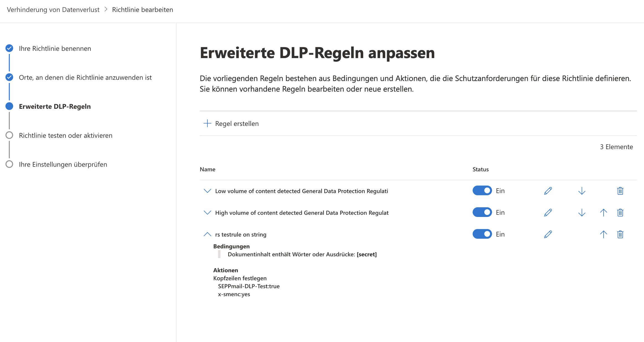The width and height of the screenshot is (644, 342).
Task: Expand the "Low volume of content detected" rule details
Action: 207,191
